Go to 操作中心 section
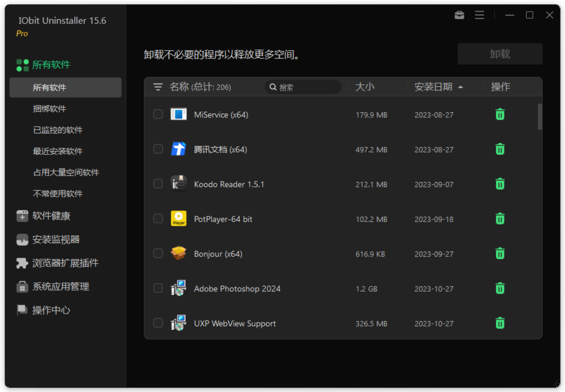 point(51,310)
